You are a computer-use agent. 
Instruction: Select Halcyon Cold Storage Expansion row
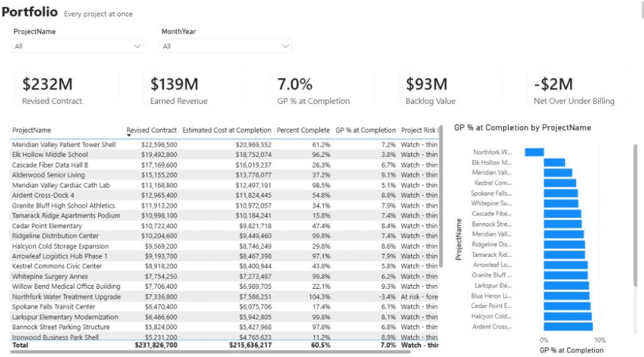pos(224,246)
